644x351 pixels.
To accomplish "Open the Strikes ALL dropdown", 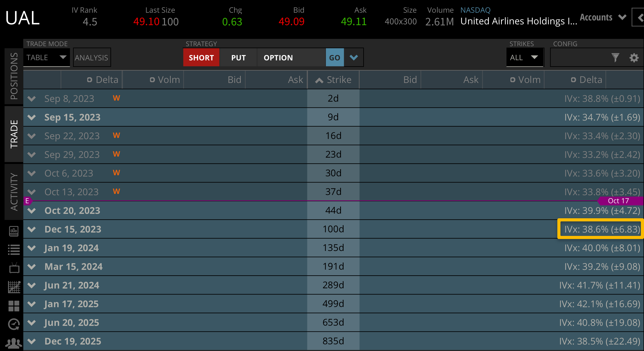I will point(524,58).
